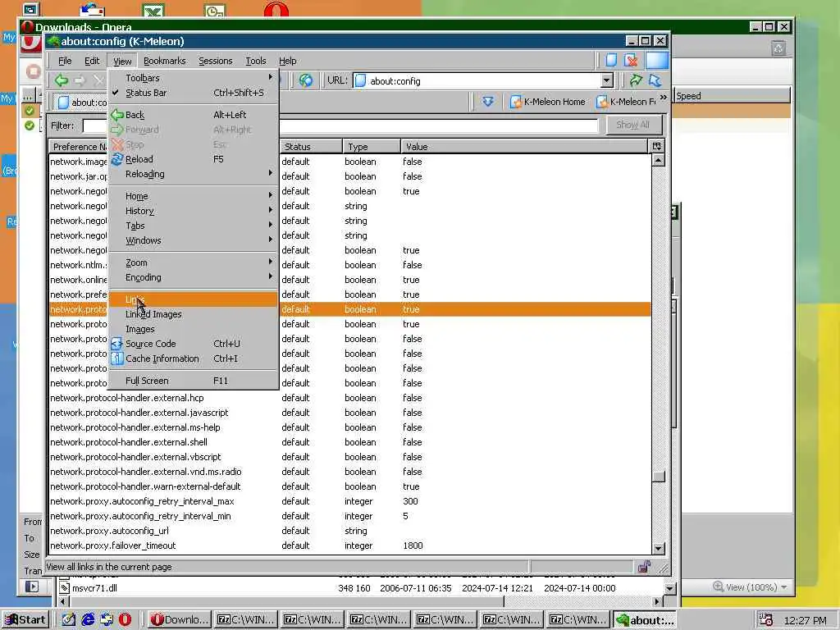840x630 pixels.
Task: Click the Show All button
Action: pos(632,125)
